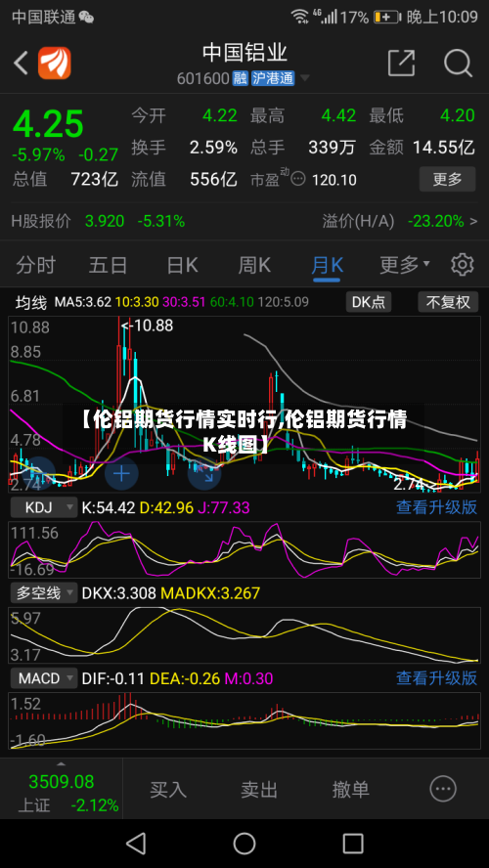The image size is (489, 868).
Task: Tap the MA5:3.62 moving average label
Action: pos(82,302)
